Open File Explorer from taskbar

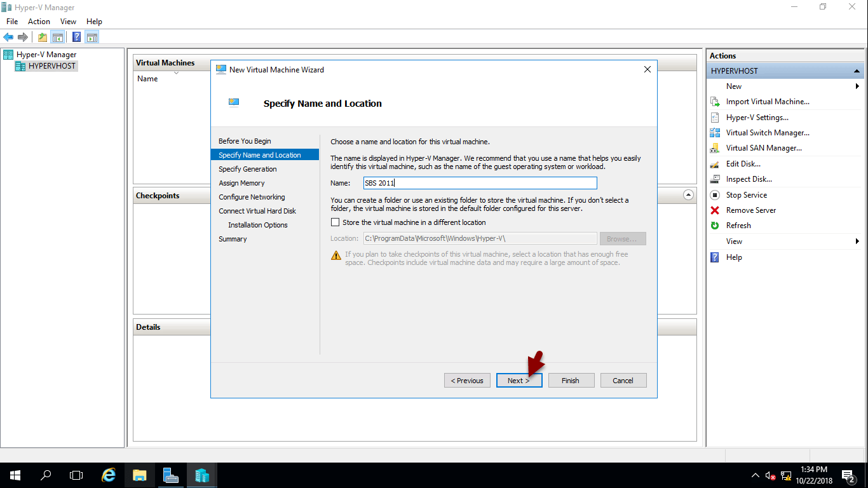click(x=140, y=475)
